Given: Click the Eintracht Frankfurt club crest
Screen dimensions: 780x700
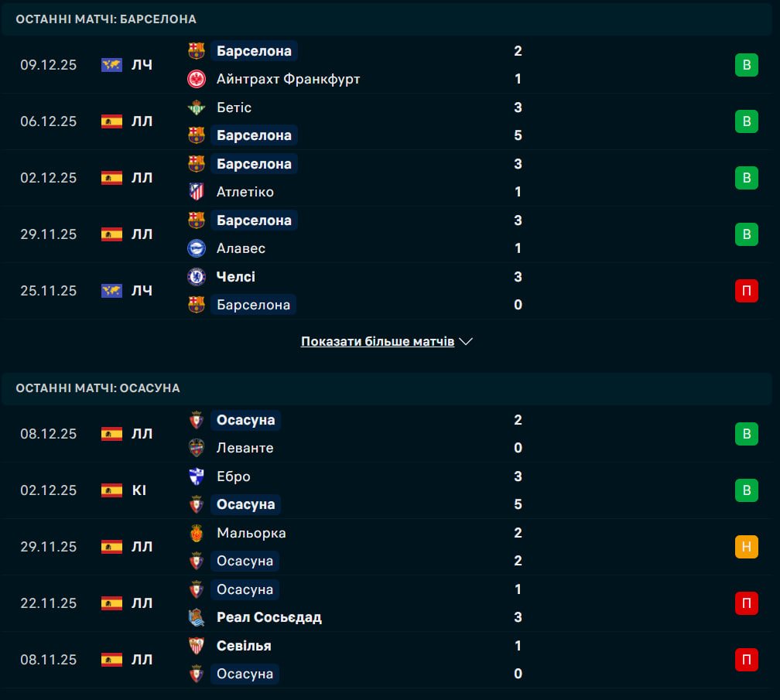Looking at the screenshot, I should (197, 79).
